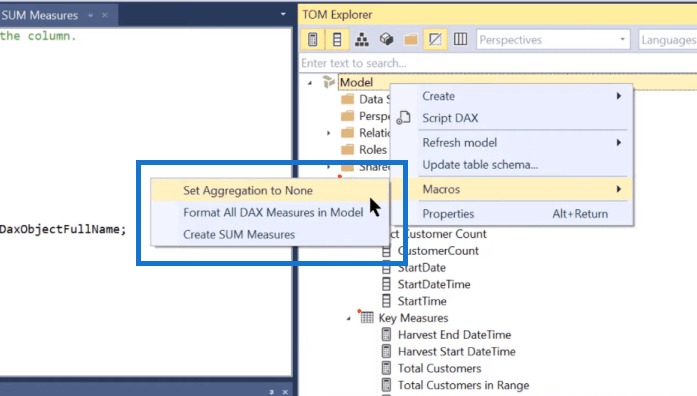The width and height of the screenshot is (697, 396).
Task: Select the StartDate column icon
Action: point(386,268)
